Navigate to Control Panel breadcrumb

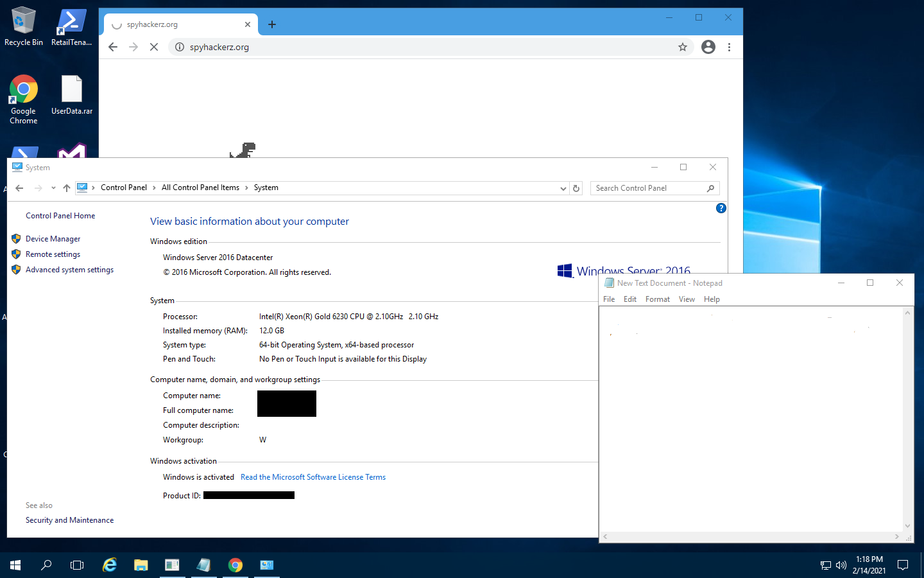[124, 188]
